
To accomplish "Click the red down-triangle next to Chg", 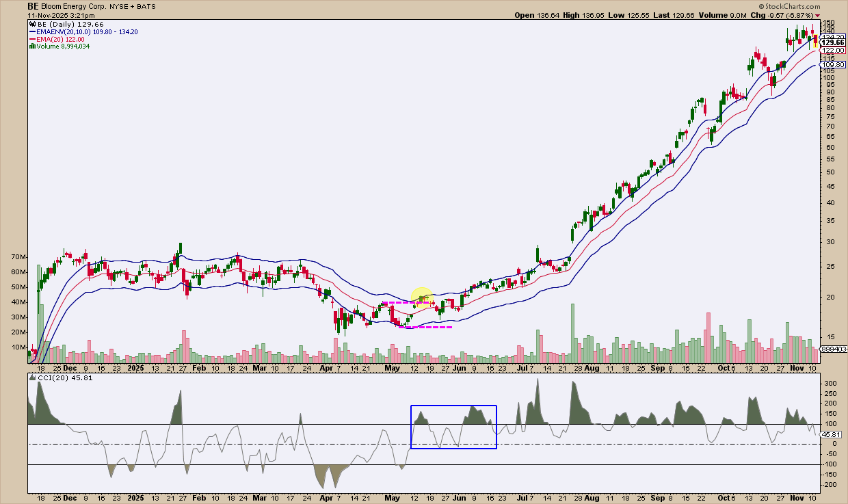I will [818, 15].
